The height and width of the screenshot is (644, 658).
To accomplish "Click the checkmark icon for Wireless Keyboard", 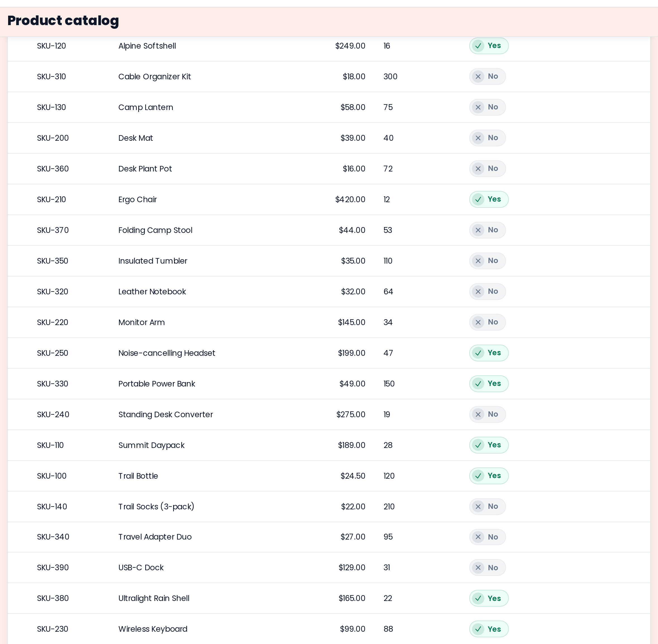I will point(478,629).
